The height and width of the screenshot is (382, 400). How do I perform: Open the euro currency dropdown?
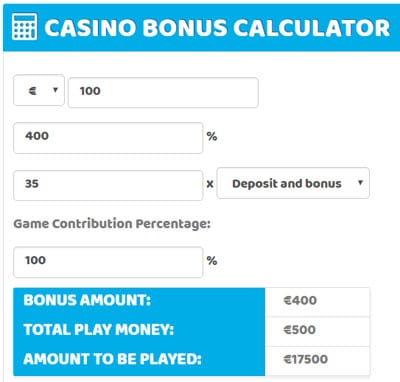coord(39,90)
